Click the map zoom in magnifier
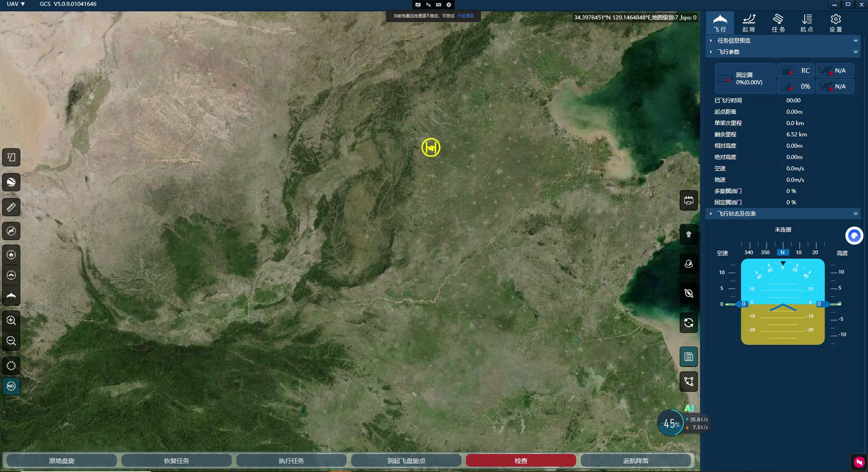Image resolution: width=868 pixels, height=472 pixels. [11, 320]
